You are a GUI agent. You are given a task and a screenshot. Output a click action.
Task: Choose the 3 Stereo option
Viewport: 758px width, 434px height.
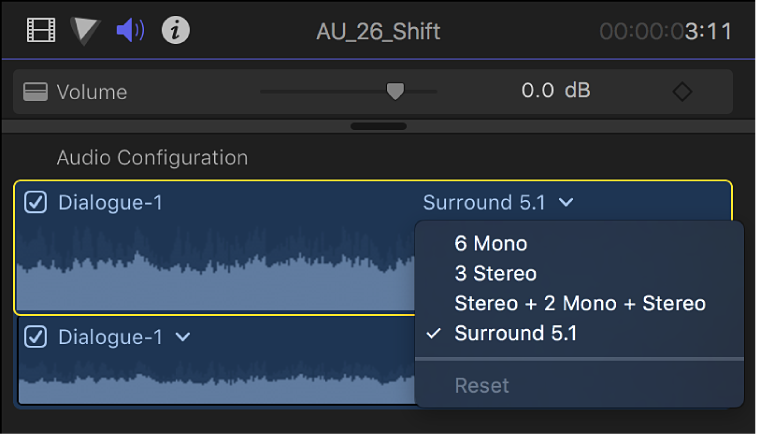click(495, 273)
